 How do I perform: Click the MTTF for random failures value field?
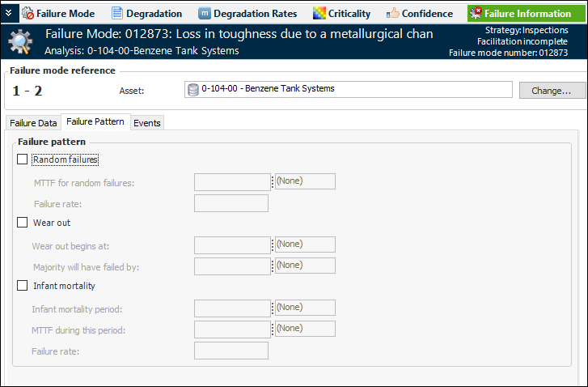tap(232, 182)
